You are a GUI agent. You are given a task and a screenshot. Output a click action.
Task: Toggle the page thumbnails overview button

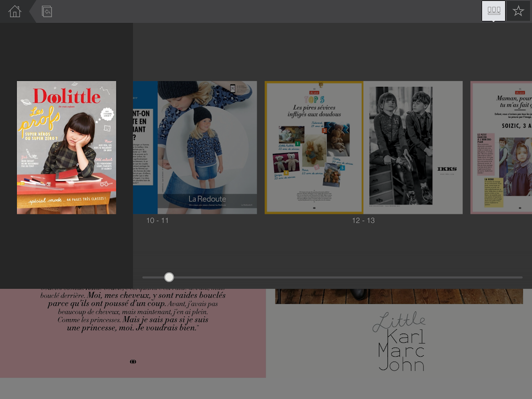494,11
